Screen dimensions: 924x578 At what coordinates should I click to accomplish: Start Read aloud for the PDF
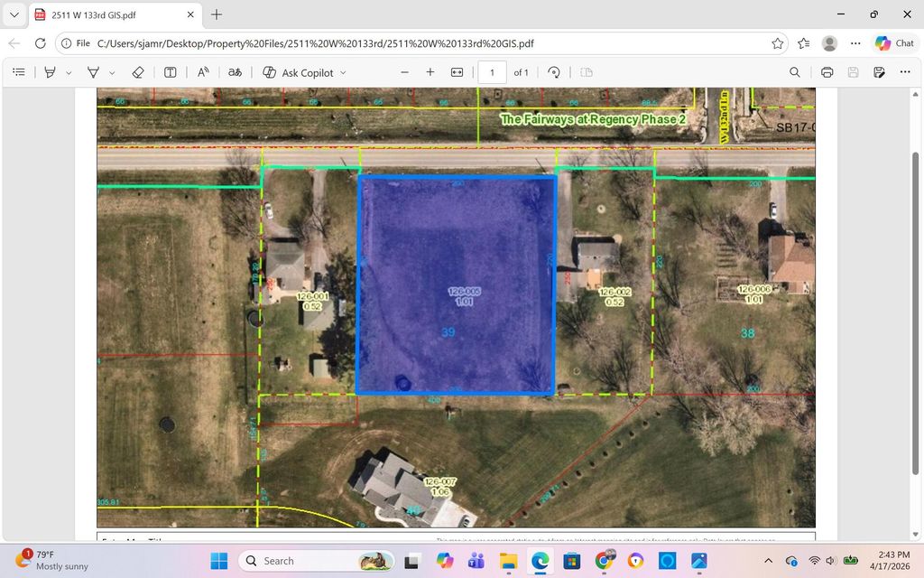(x=202, y=72)
